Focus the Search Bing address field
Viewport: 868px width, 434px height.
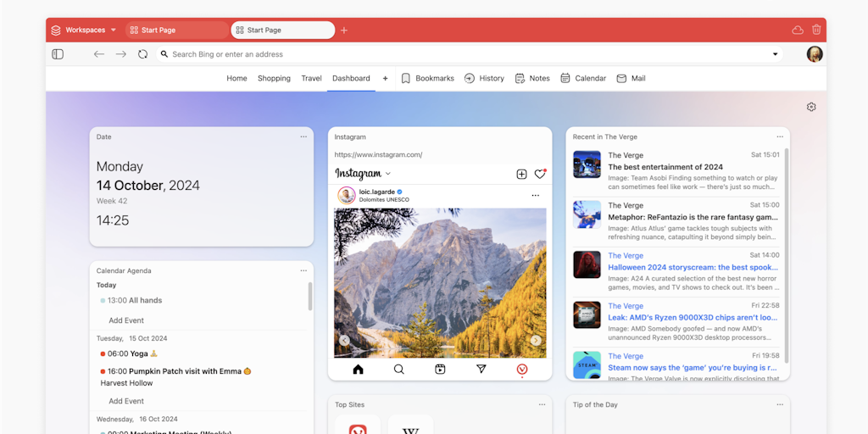(x=470, y=54)
